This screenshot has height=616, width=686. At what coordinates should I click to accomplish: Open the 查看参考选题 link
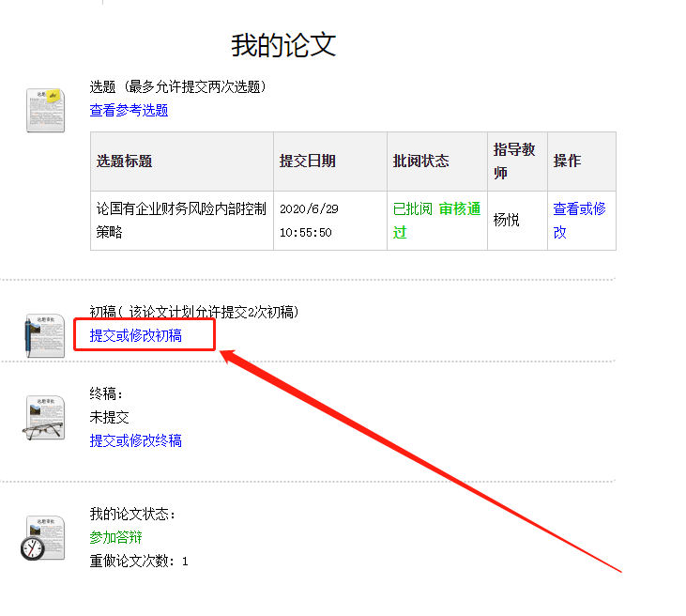(129, 110)
